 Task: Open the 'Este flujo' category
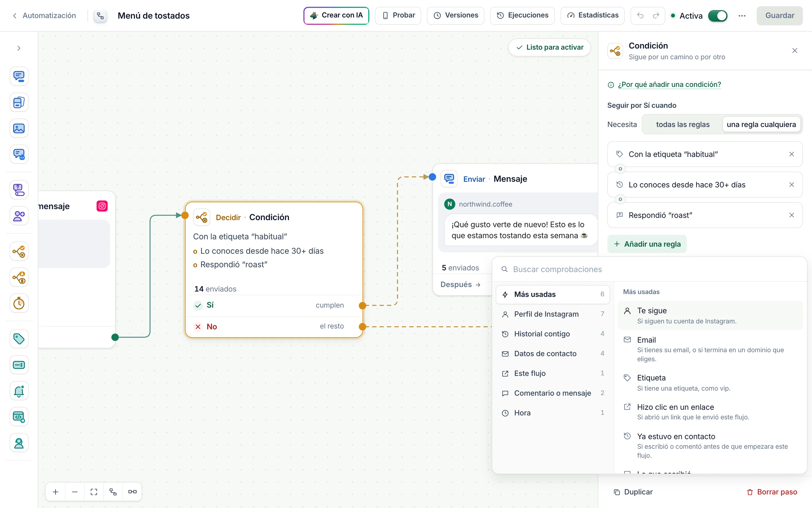coord(553,373)
